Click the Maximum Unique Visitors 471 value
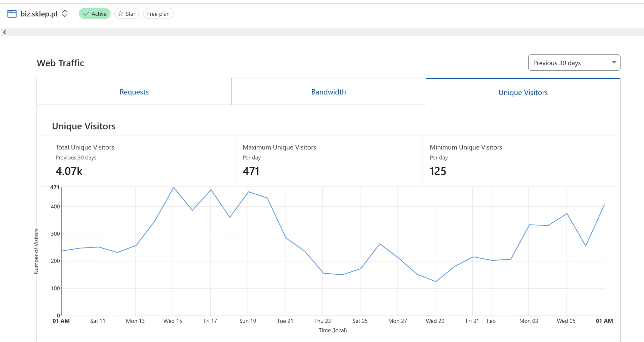Viewport: 644px width, 342px height. pos(251,171)
